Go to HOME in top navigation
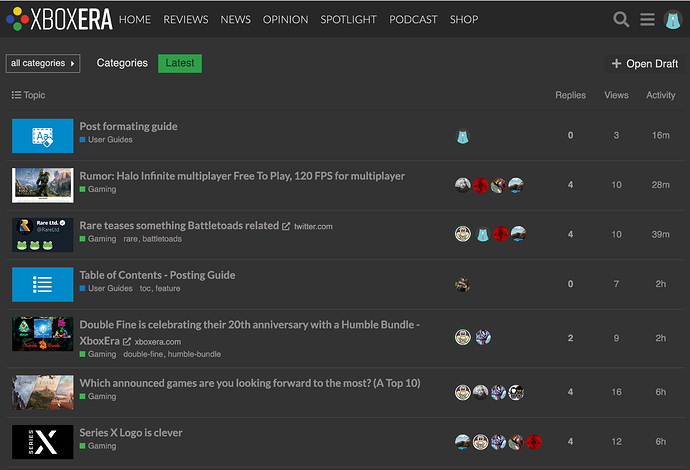 tap(135, 19)
